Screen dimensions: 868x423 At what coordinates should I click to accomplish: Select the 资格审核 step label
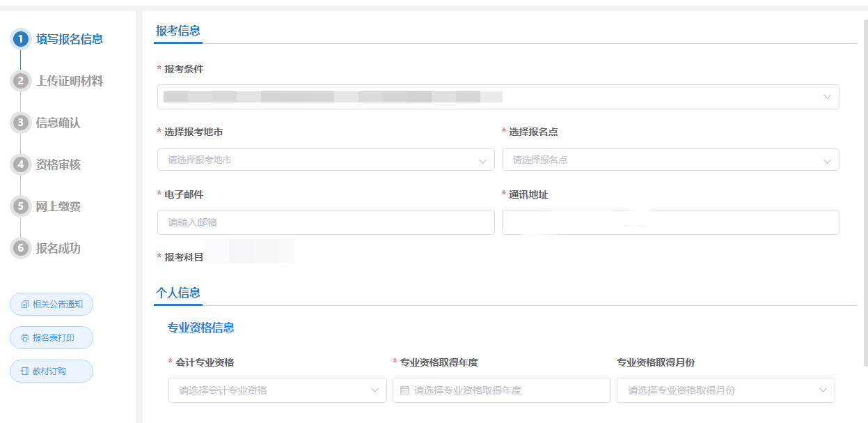[58, 164]
